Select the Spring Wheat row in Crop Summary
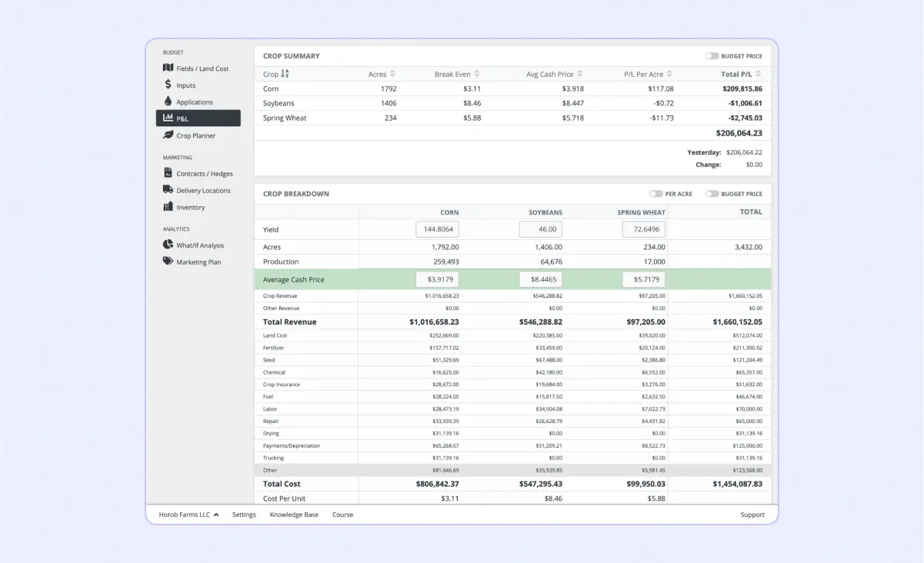This screenshot has width=924, height=563. pyautogui.click(x=512, y=118)
